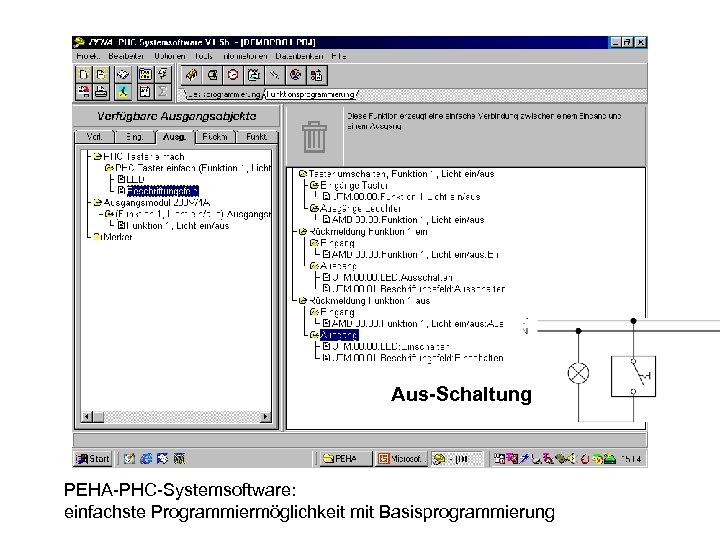Open the Bearbeiten menu
The height and width of the screenshot is (540, 720).
(126, 56)
